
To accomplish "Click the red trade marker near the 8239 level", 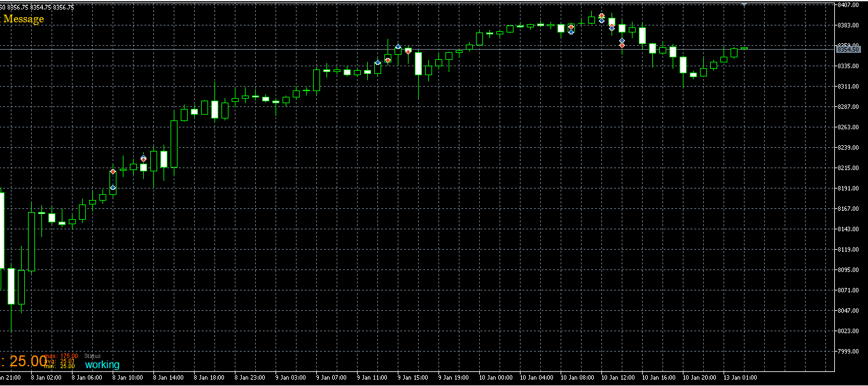I will [144, 159].
